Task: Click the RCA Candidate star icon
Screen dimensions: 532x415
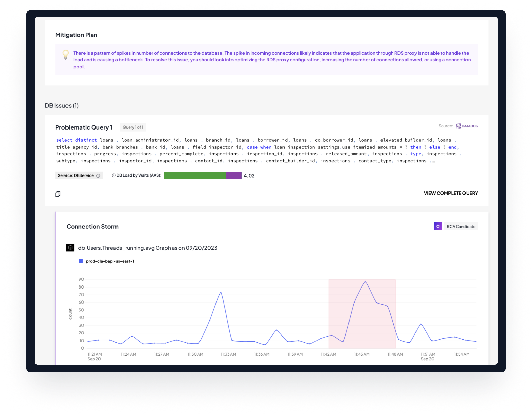Action: click(438, 226)
